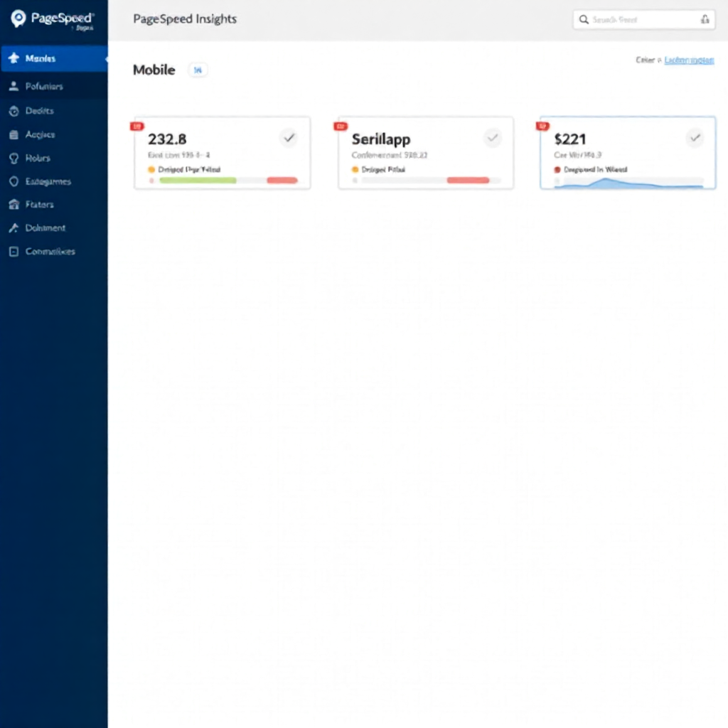Open the Pofuniers sidebar item
Image resolution: width=728 pixels, height=728 pixels.
pos(54,86)
